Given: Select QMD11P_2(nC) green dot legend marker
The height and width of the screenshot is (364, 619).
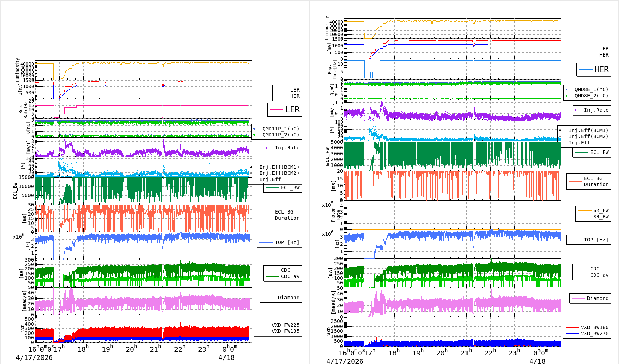Looking at the screenshot, I should click(254, 135).
